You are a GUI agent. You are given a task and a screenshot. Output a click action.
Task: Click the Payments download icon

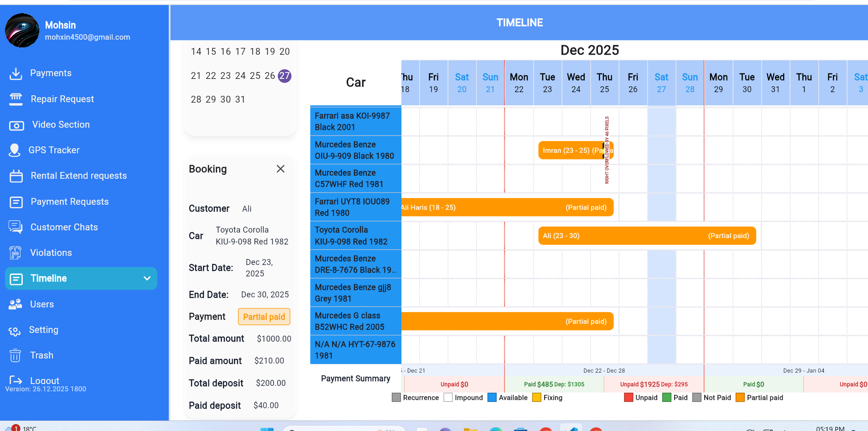16,73
